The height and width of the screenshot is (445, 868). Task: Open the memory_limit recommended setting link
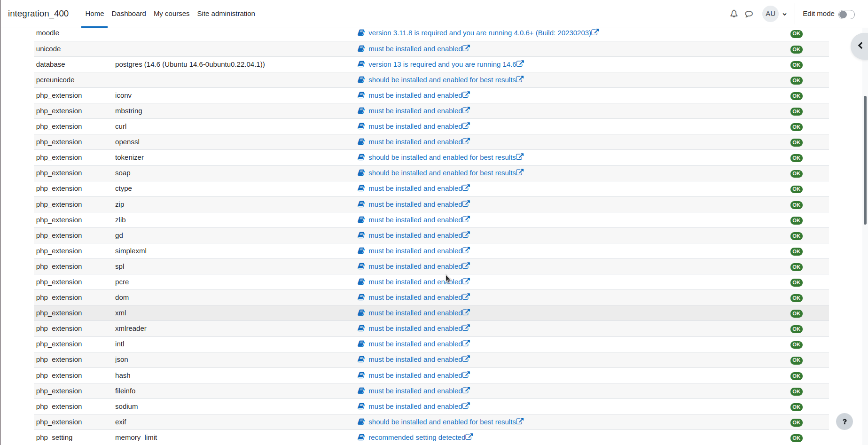pos(416,437)
